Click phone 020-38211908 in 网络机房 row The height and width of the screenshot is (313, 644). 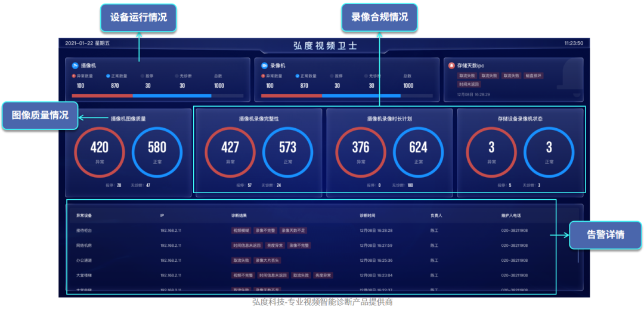[x=514, y=245]
